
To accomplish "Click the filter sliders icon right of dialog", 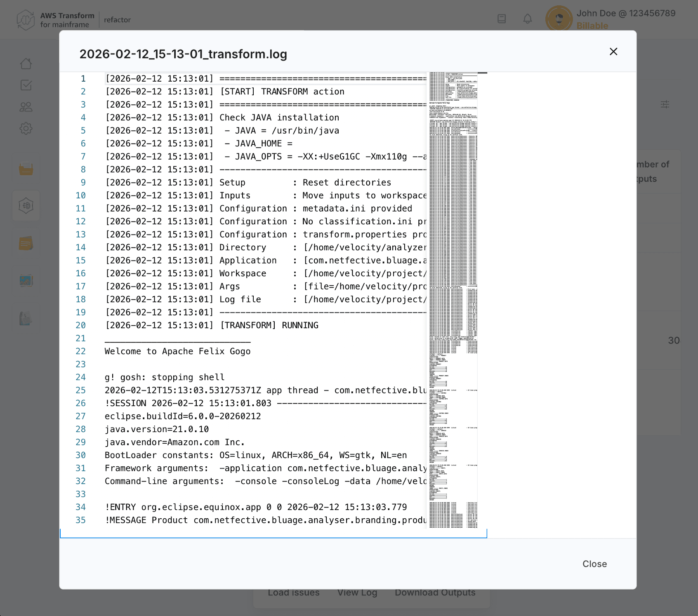I will 665,104.
